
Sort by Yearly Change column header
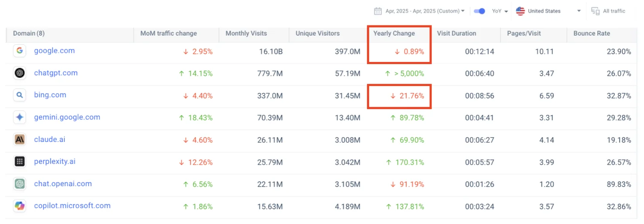(x=394, y=34)
